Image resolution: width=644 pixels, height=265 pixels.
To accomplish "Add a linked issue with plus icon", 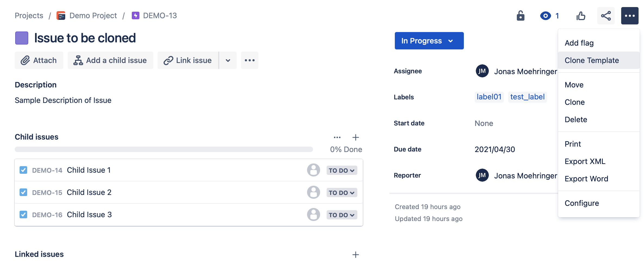I will 355,254.
